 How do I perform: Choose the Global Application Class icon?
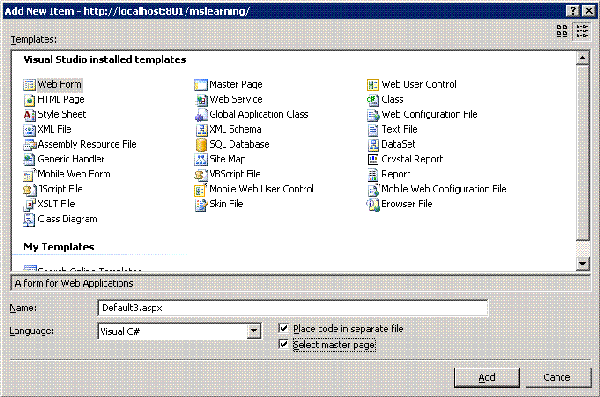pyautogui.click(x=201, y=115)
